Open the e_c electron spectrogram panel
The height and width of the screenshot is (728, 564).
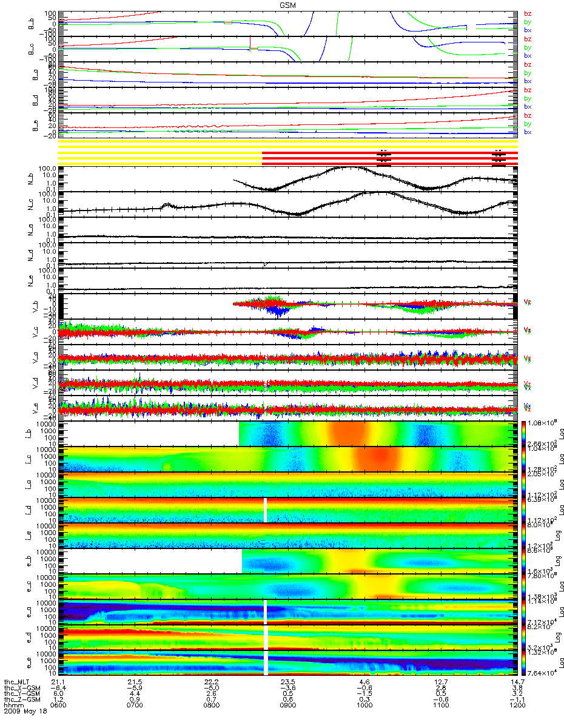(x=287, y=586)
